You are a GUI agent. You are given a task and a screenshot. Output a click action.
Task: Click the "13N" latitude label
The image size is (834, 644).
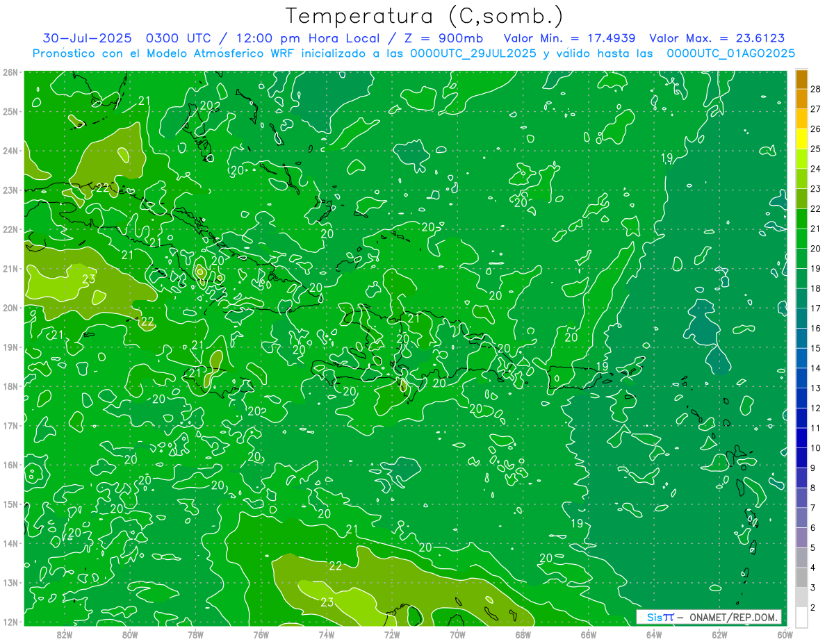click(10, 582)
